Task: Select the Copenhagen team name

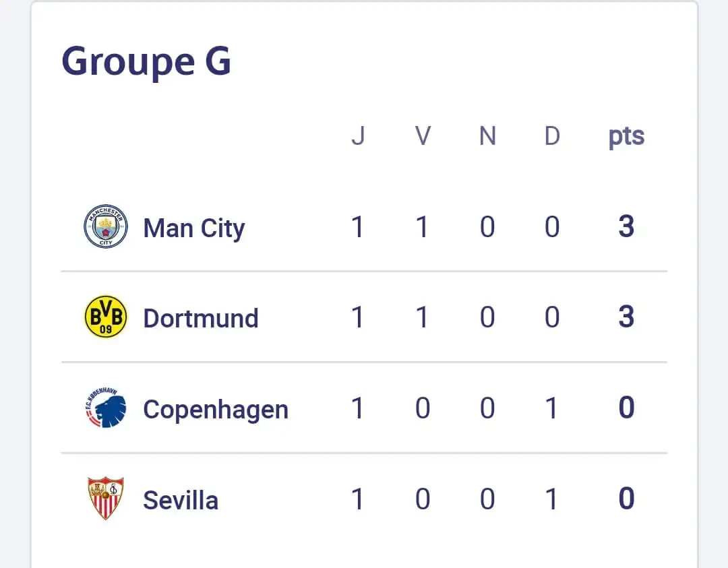Action: (x=215, y=410)
